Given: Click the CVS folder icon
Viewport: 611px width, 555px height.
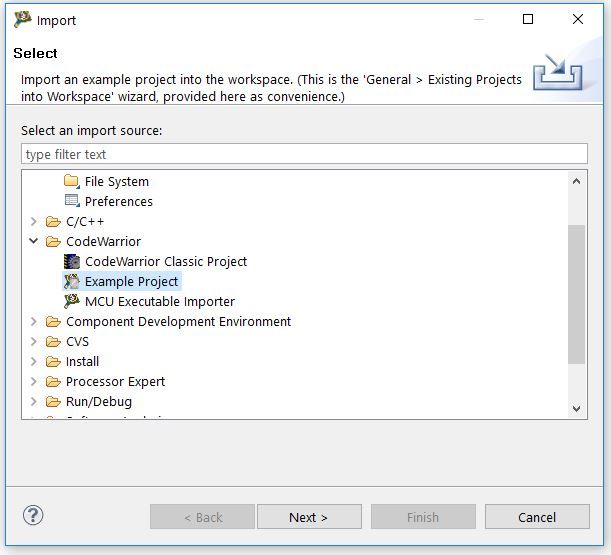Looking at the screenshot, I should pos(53,341).
